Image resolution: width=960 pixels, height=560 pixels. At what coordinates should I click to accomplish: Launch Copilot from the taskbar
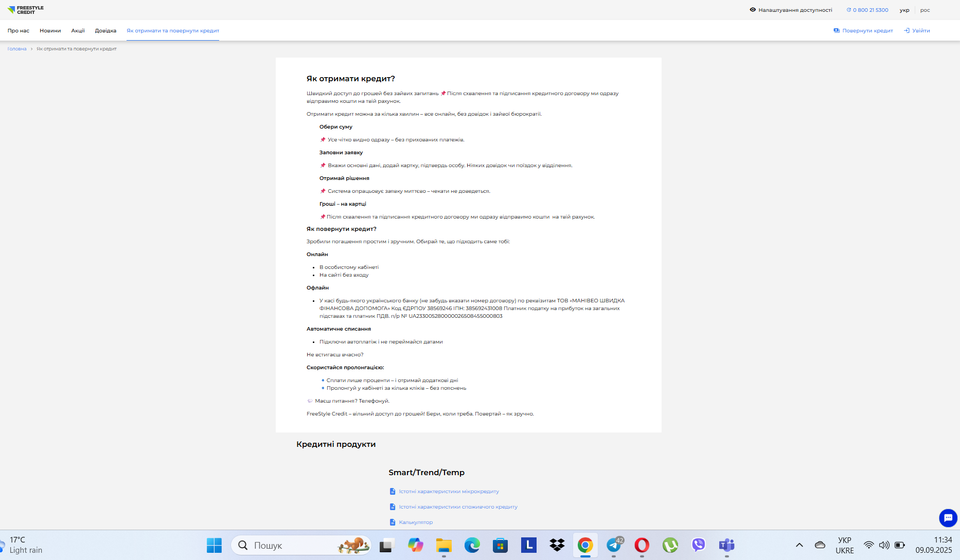click(x=415, y=545)
